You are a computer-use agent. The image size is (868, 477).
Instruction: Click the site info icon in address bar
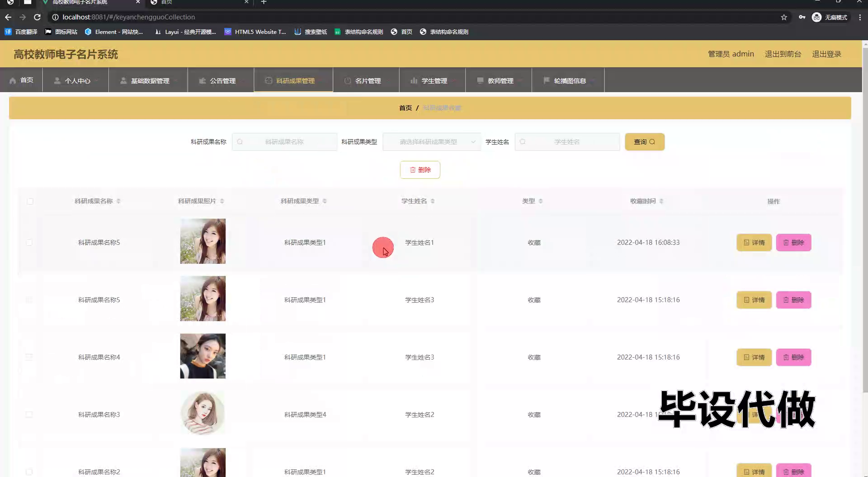click(x=55, y=17)
